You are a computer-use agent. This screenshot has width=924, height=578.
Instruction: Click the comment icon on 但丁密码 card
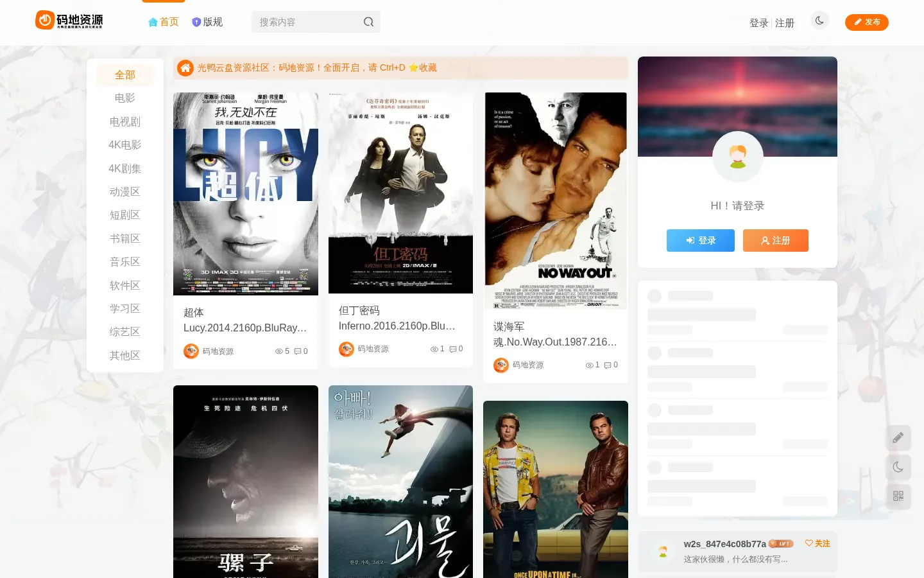pos(453,349)
